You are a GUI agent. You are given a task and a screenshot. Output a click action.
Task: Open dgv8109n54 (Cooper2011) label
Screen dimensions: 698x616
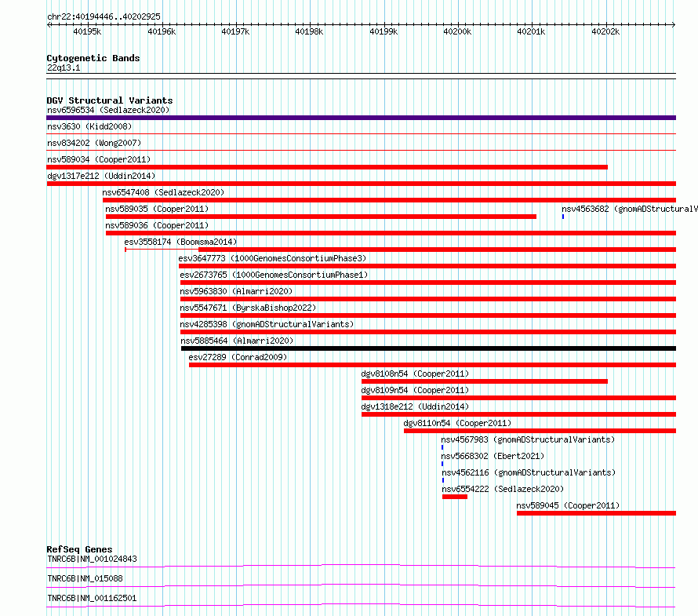[x=415, y=390]
